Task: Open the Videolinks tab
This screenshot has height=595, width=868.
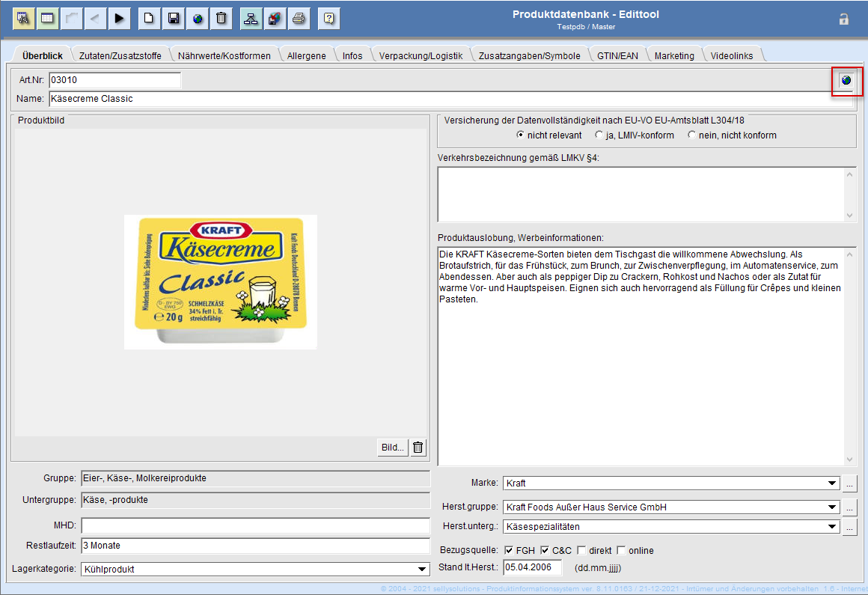Action: point(731,56)
